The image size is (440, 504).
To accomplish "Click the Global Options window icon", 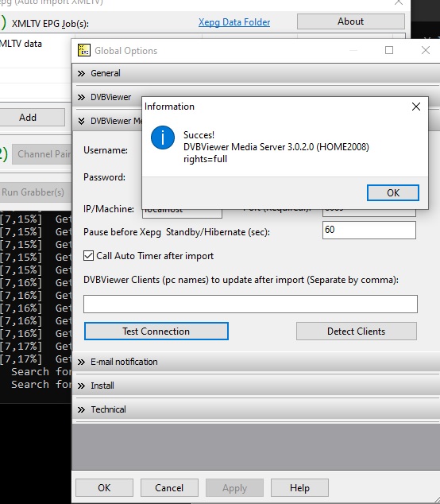I will (x=84, y=50).
